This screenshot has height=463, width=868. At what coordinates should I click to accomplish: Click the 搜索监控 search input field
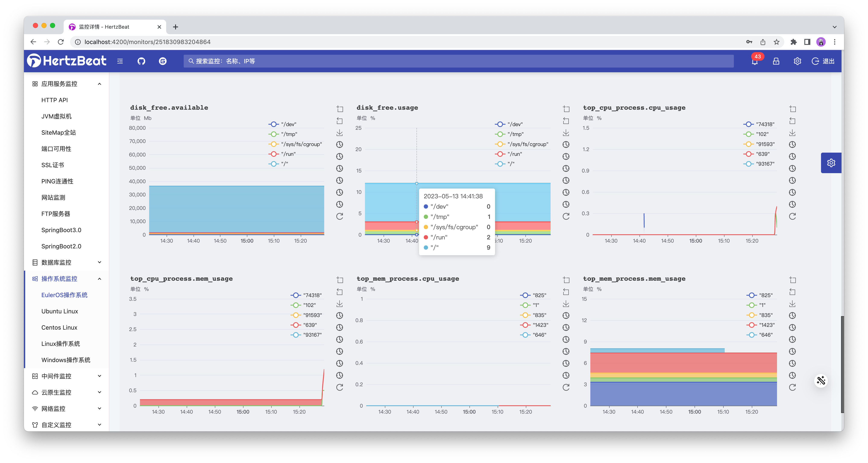(458, 61)
